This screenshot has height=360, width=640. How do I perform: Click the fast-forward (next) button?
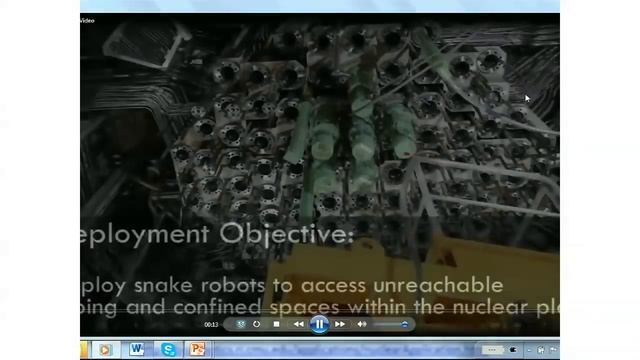coord(340,324)
